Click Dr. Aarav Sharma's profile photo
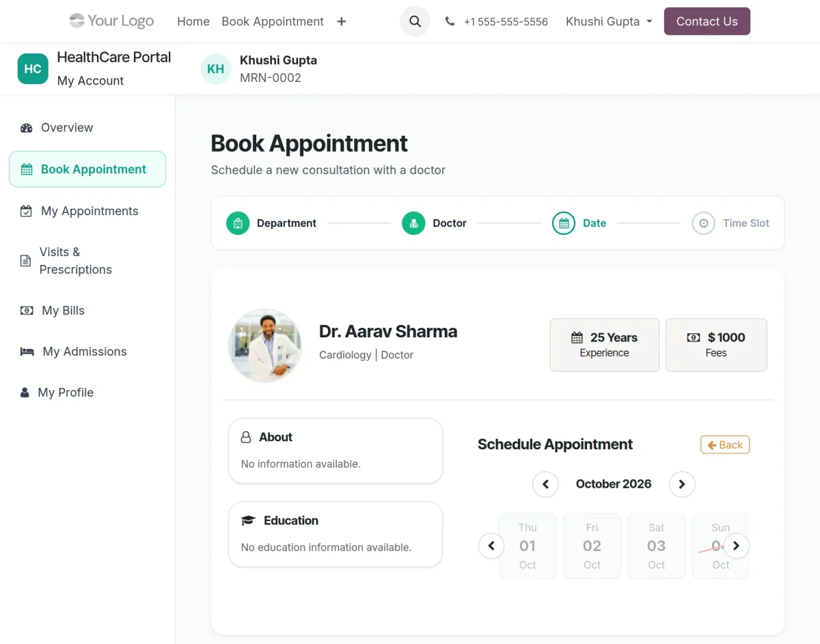This screenshot has width=820, height=644. (265, 344)
